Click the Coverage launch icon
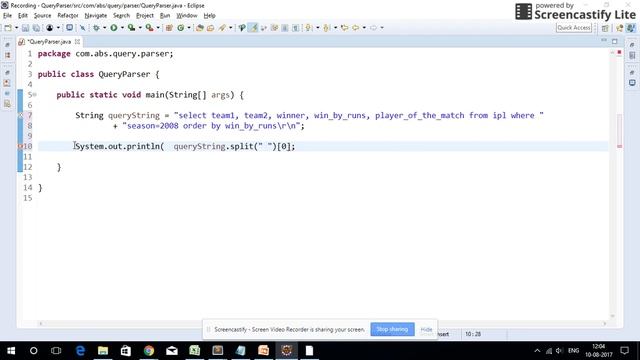The width and height of the screenshot is (640, 360). point(131,28)
